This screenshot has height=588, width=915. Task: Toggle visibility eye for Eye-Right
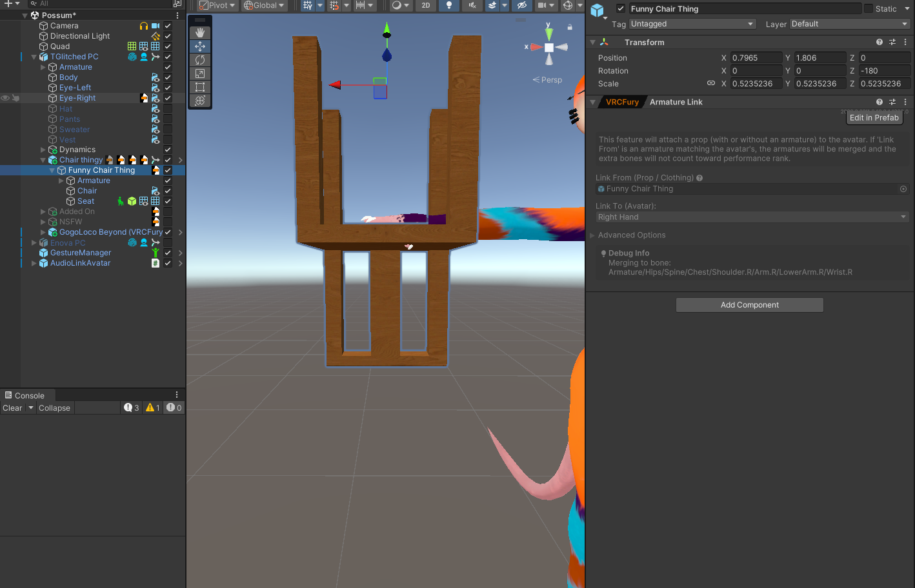tap(5, 98)
